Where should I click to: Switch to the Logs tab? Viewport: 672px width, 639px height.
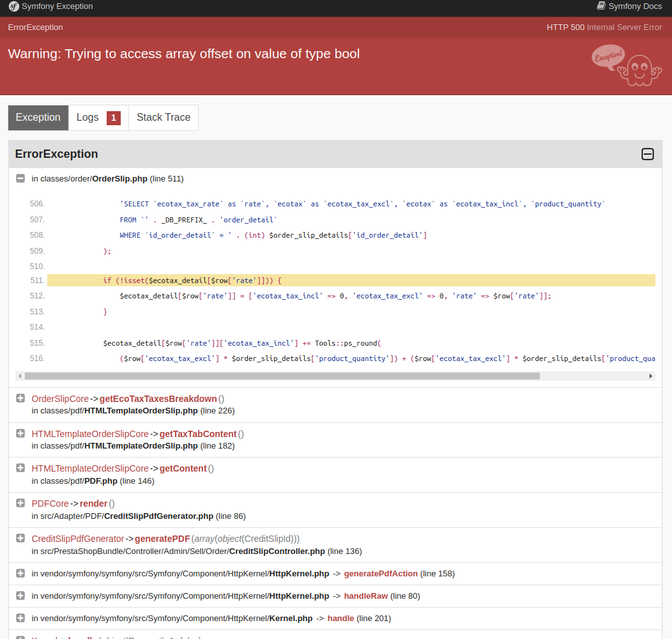pos(88,118)
